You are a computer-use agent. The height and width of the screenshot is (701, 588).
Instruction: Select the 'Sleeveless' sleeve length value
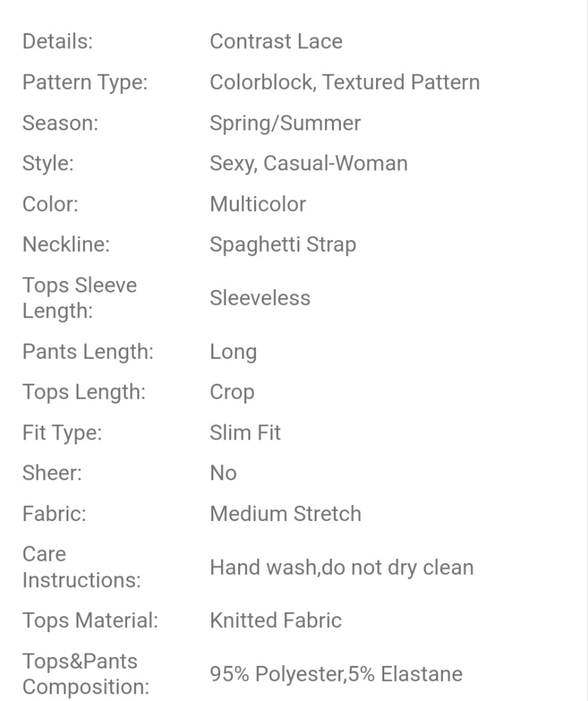(x=260, y=298)
